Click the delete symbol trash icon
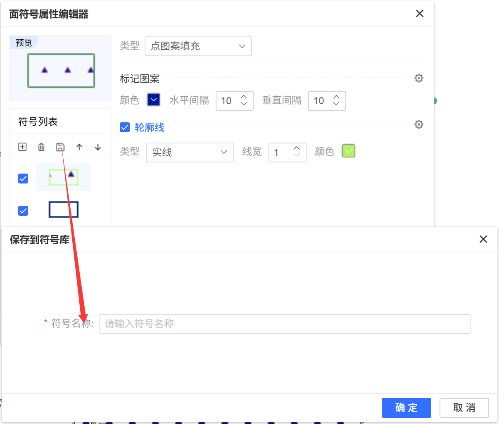This screenshot has height=424, width=504. click(41, 147)
